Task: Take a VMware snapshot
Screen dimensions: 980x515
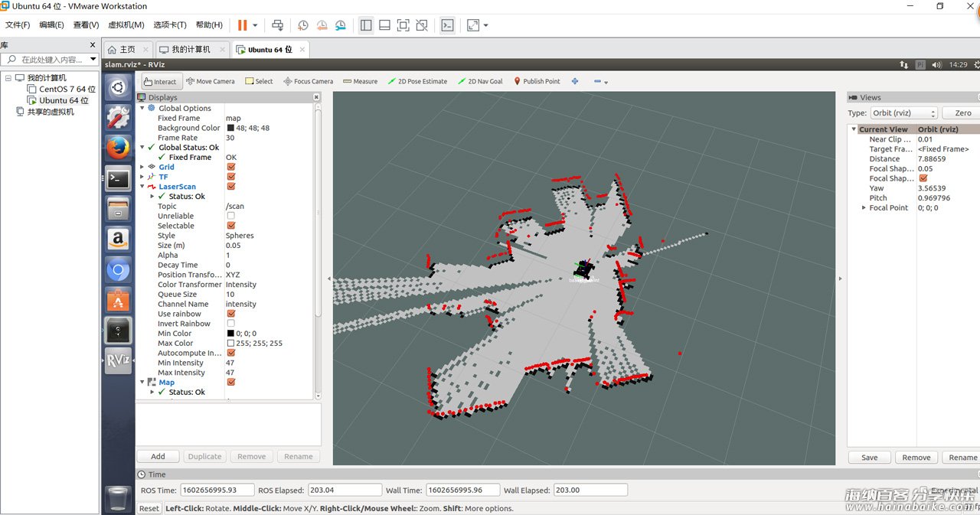Action: click(303, 25)
